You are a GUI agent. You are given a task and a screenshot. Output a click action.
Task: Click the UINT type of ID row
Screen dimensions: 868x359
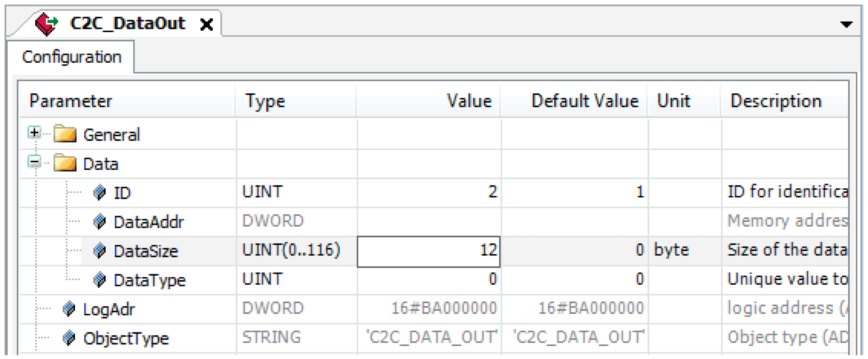coord(262,192)
